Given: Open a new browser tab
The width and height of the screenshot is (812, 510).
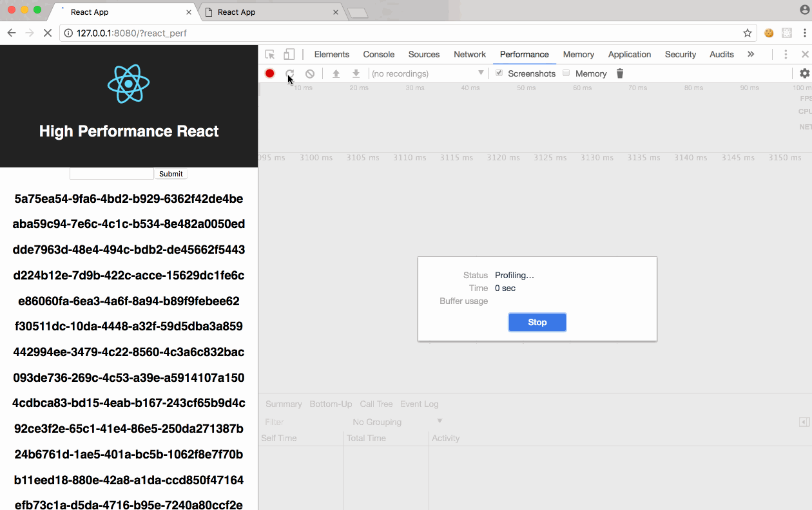Looking at the screenshot, I should click(x=358, y=13).
